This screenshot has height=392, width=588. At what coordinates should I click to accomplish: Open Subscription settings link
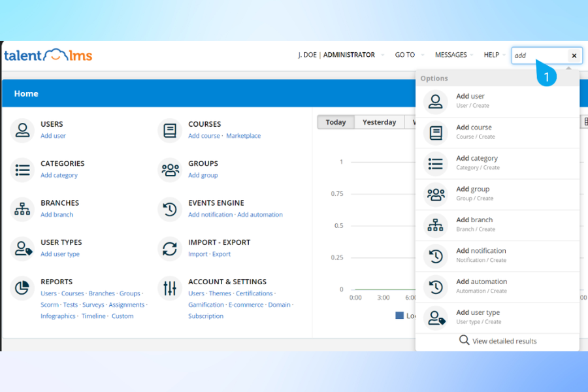click(206, 316)
